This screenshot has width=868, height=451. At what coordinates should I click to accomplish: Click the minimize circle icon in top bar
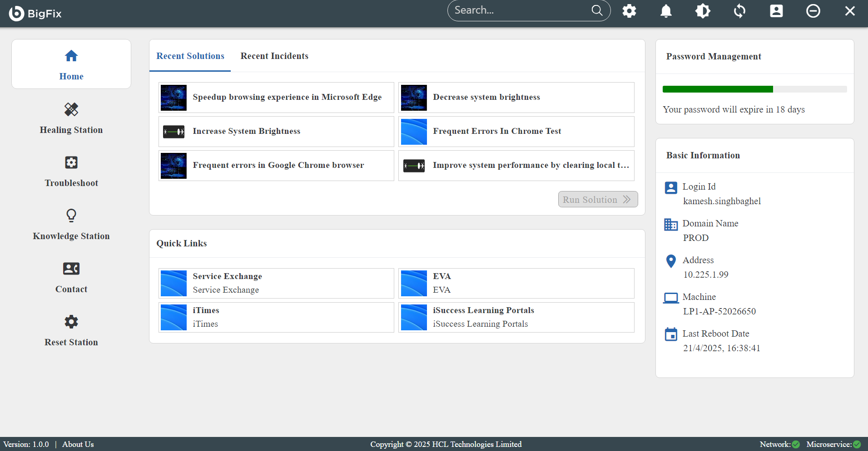pos(813,11)
